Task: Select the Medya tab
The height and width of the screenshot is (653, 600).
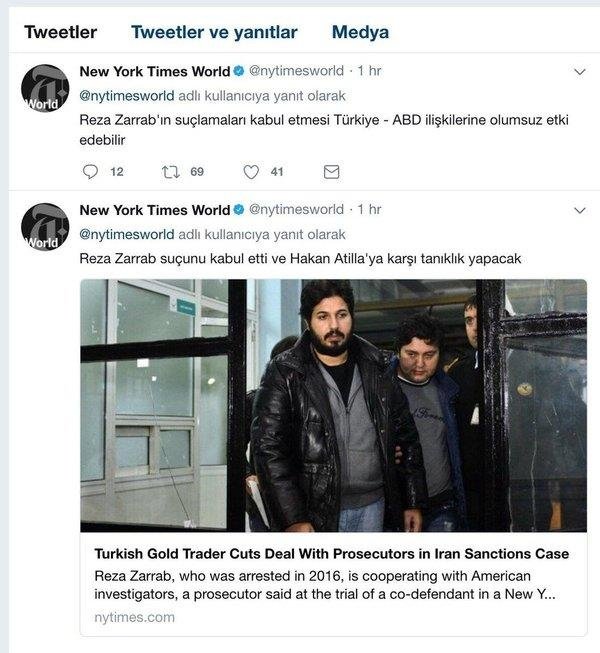Action: pos(361,32)
